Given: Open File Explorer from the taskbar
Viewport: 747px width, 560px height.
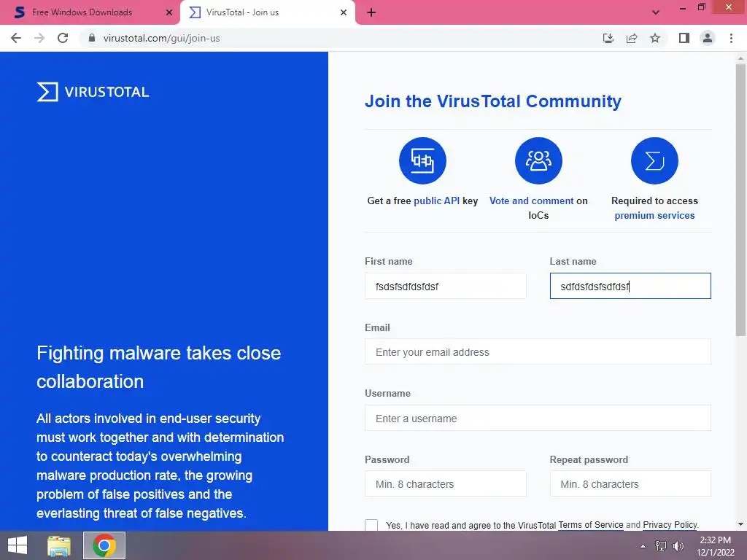Looking at the screenshot, I should [59, 545].
